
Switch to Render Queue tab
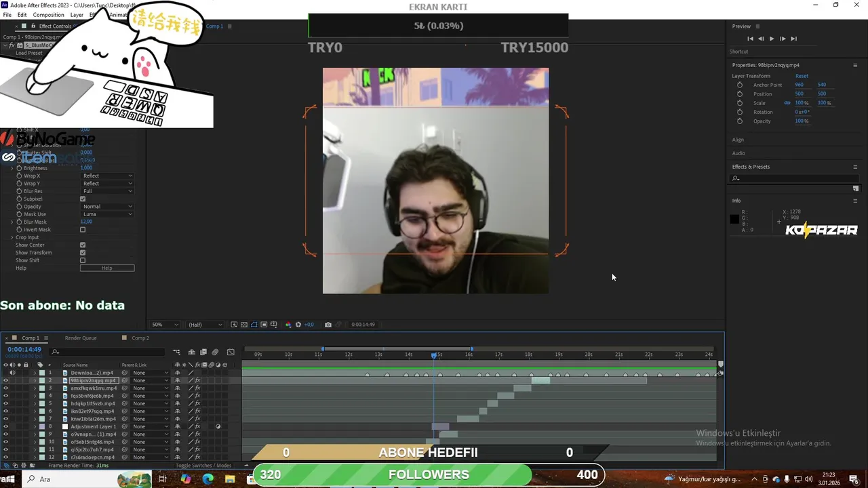click(x=81, y=338)
